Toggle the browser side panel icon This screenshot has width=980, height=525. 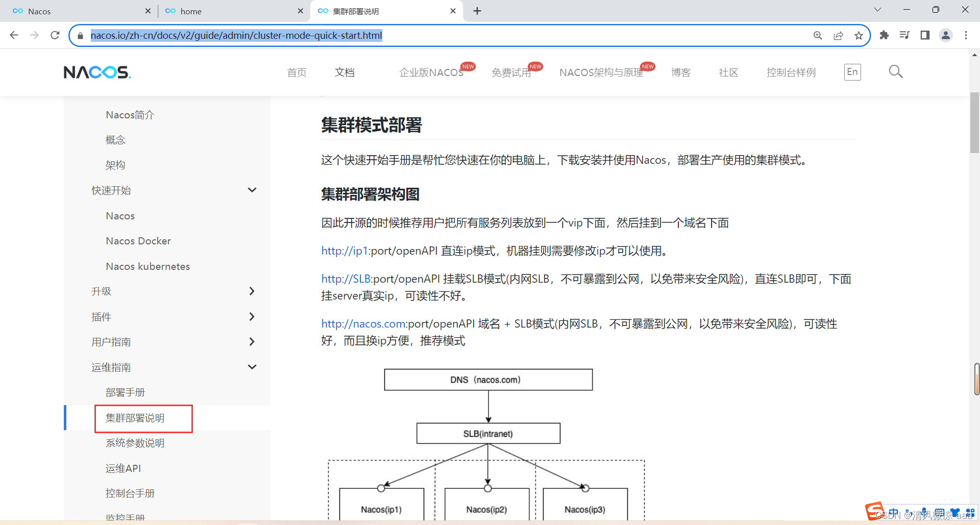(925, 35)
